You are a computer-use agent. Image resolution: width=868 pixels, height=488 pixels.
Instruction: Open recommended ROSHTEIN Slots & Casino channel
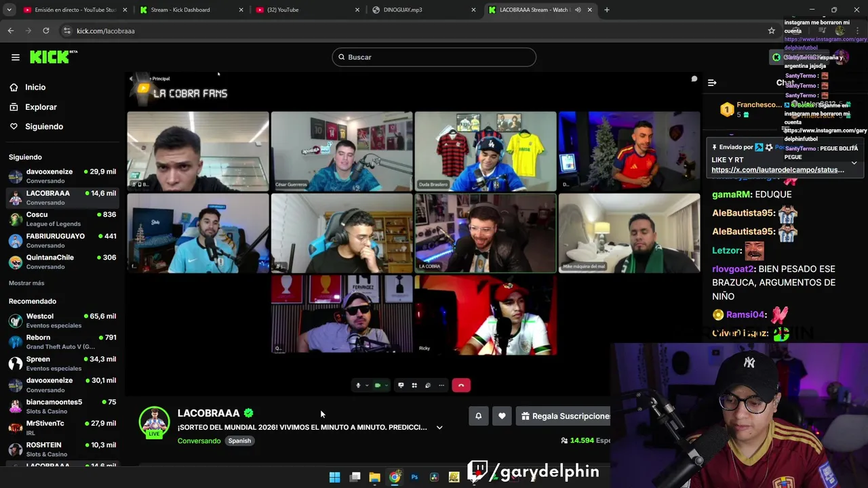pyautogui.click(x=62, y=449)
